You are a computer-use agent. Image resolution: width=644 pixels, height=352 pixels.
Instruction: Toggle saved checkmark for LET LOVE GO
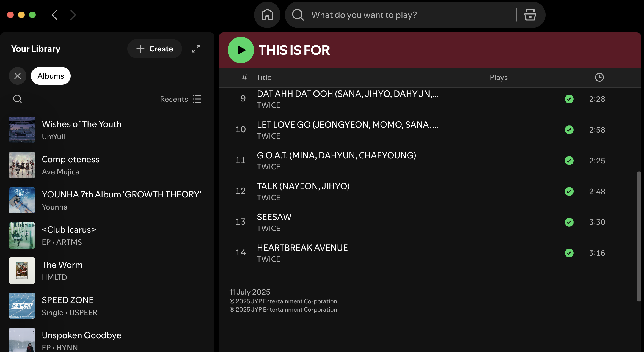[569, 130]
